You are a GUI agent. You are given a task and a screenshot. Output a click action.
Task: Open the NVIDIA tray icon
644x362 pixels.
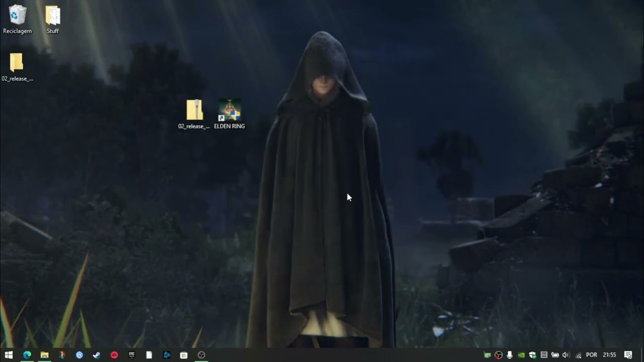pyautogui.click(x=521, y=355)
